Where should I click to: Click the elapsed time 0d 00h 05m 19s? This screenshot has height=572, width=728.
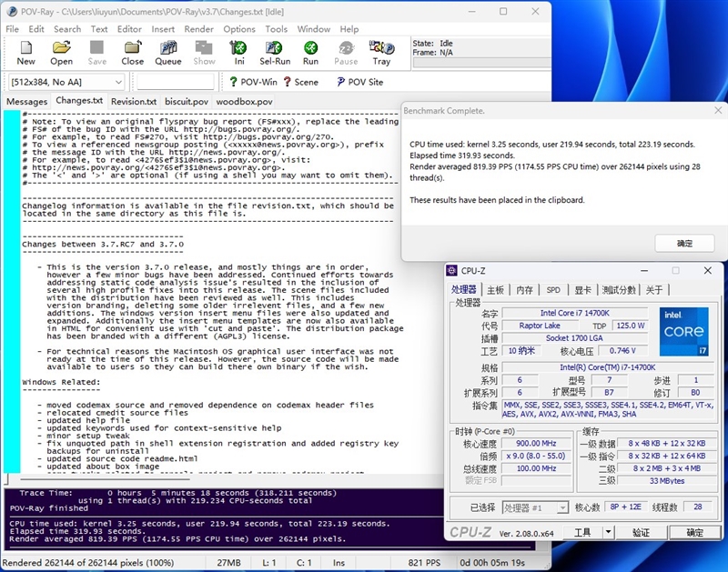pyautogui.click(x=492, y=563)
